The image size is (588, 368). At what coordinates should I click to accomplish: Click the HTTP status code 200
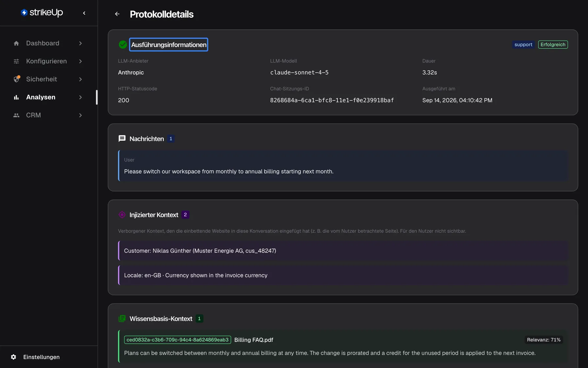point(123,100)
